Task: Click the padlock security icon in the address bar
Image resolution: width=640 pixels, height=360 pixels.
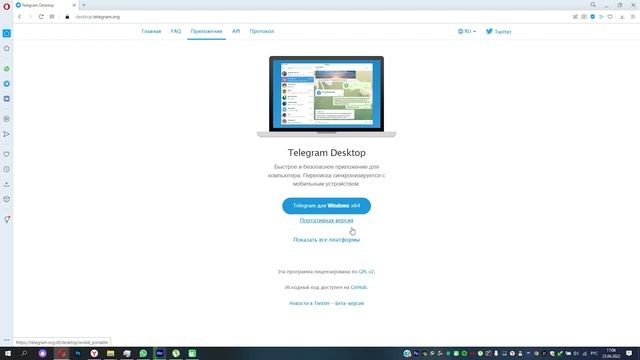Action: point(67,17)
